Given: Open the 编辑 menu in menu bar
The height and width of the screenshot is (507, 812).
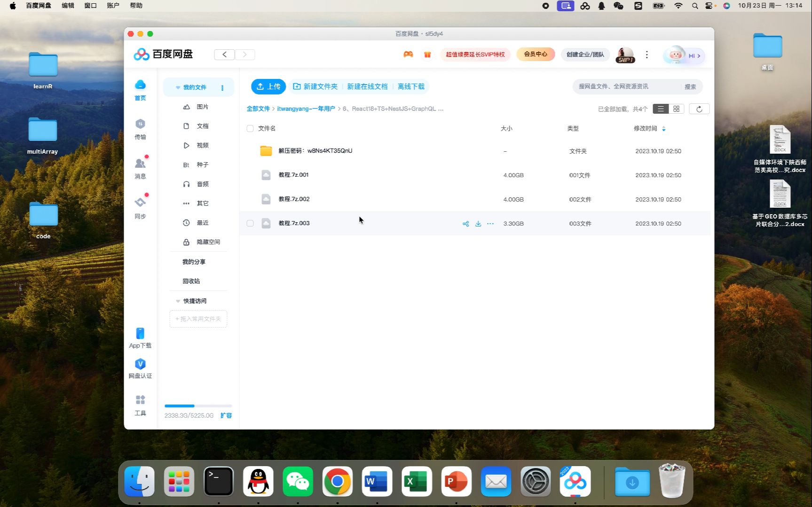Looking at the screenshot, I should pyautogui.click(x=68, y=6).
